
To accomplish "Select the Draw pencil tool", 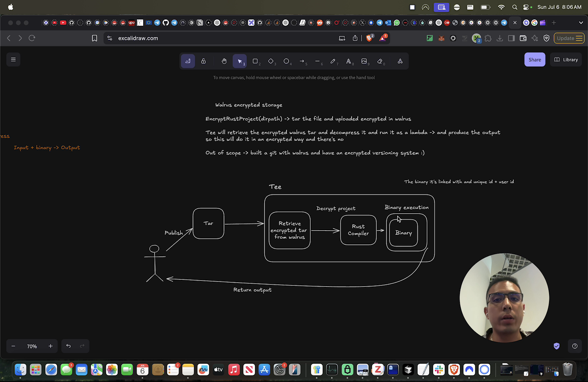I will (x=333, y=61).
